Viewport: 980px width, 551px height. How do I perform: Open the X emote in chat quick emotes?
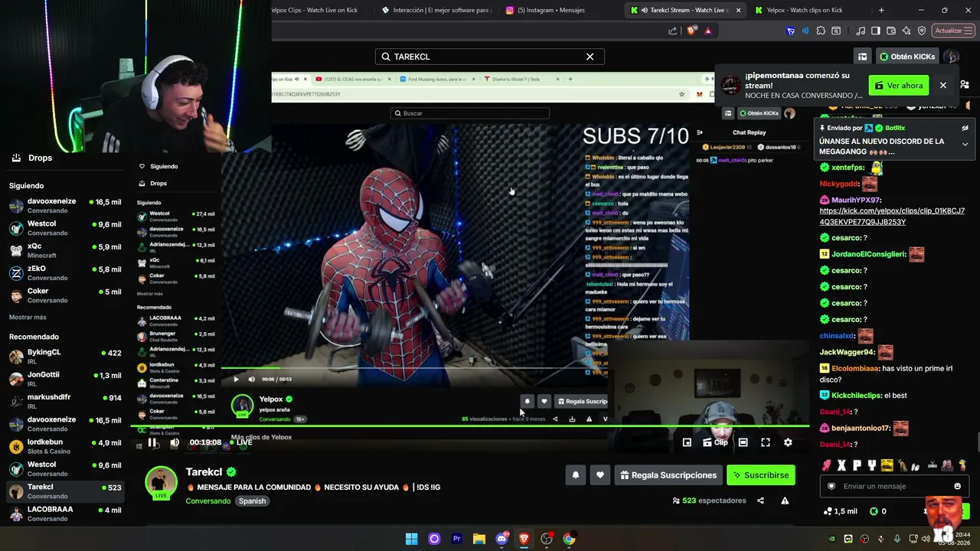[841, 465]
